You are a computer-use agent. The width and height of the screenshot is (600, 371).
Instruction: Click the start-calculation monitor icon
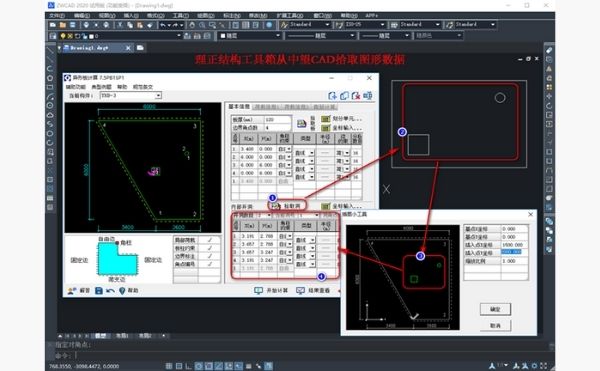click(259, 291)
